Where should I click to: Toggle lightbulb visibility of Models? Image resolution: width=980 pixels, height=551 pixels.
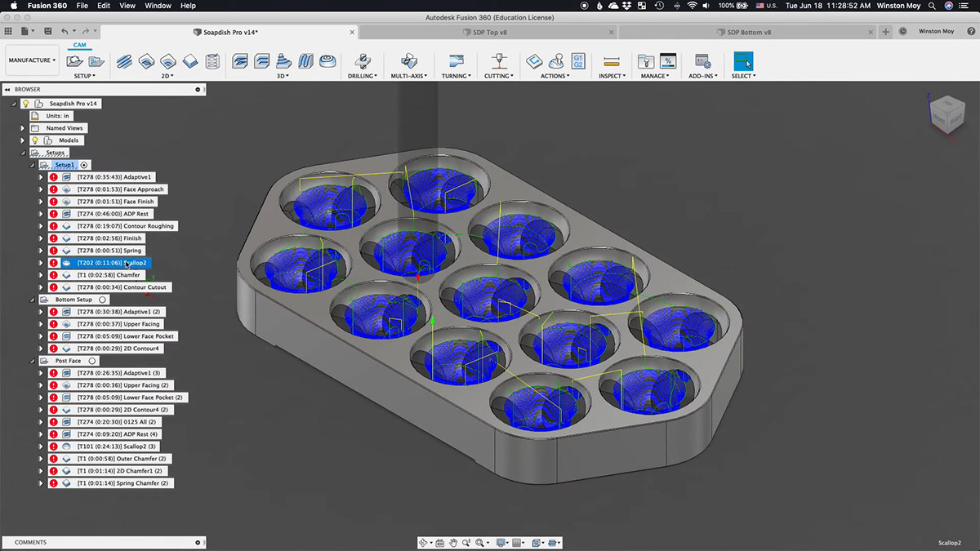pos(35,140)
